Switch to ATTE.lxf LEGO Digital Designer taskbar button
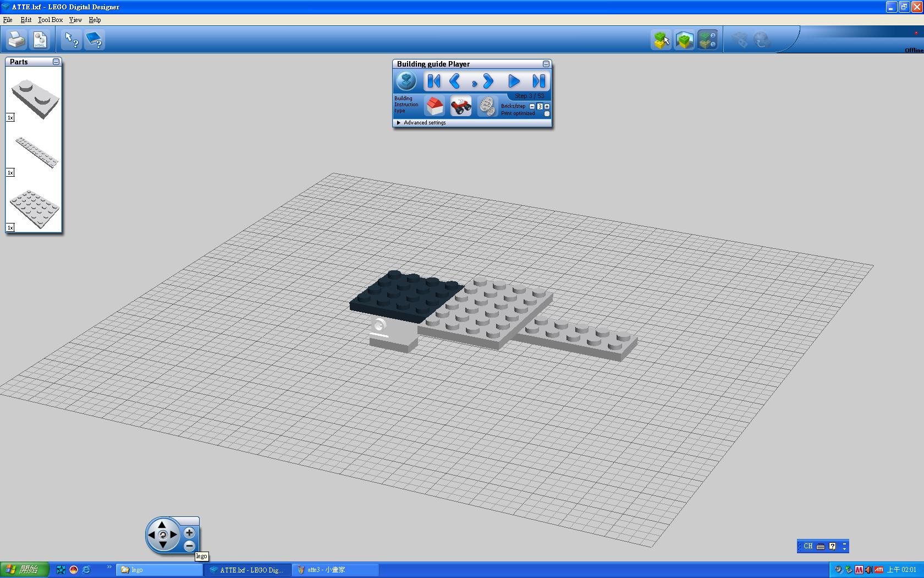Viewport: 924px width, 578px height. tap(246, 570)
